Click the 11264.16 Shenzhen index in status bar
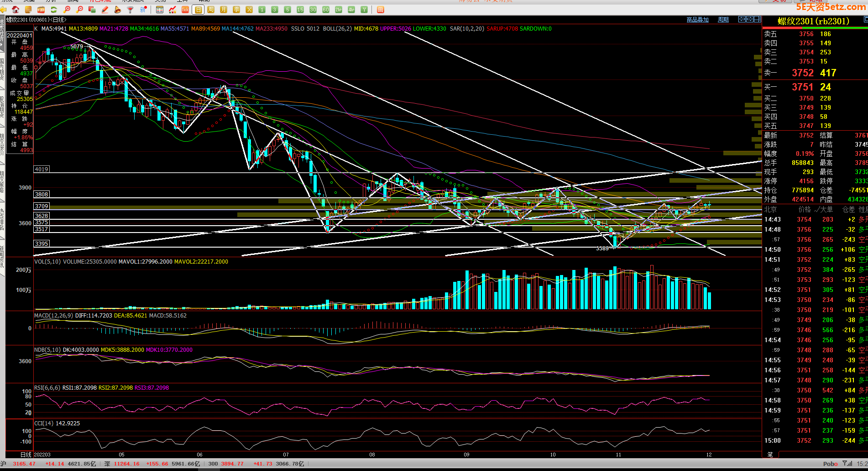This screenshot has width=868, height=471. [x=127, y=464]
